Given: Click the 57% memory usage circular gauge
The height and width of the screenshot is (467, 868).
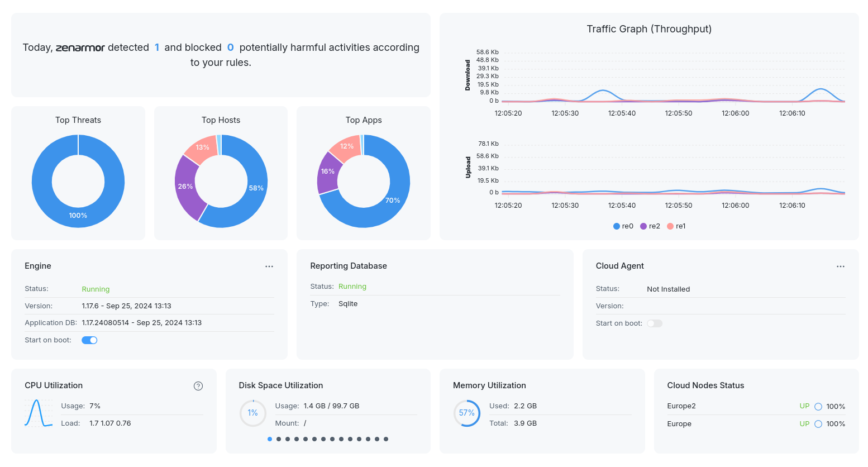Looking at the screenshot, I should pos(466,413).
